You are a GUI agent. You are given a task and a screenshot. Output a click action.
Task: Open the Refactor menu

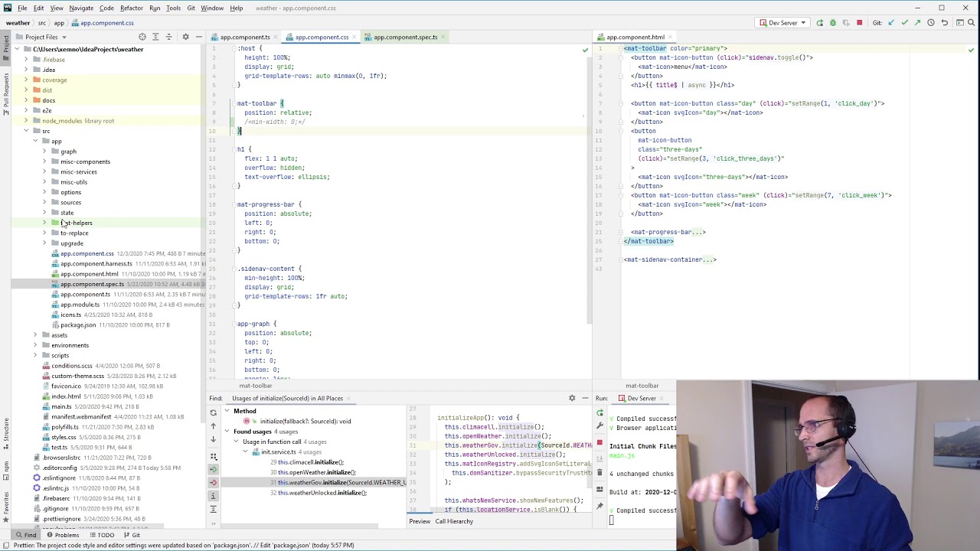click(131, 8)
